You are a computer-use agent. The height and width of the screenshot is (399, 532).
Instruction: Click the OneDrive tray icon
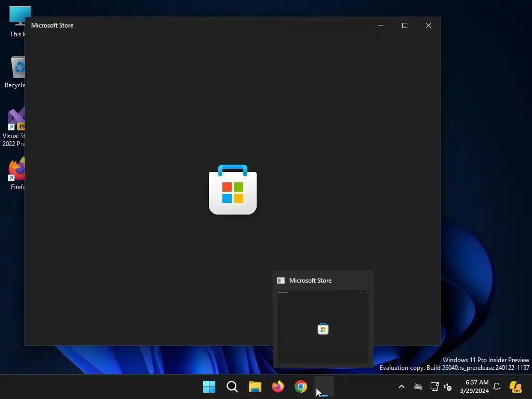(418, 387)
